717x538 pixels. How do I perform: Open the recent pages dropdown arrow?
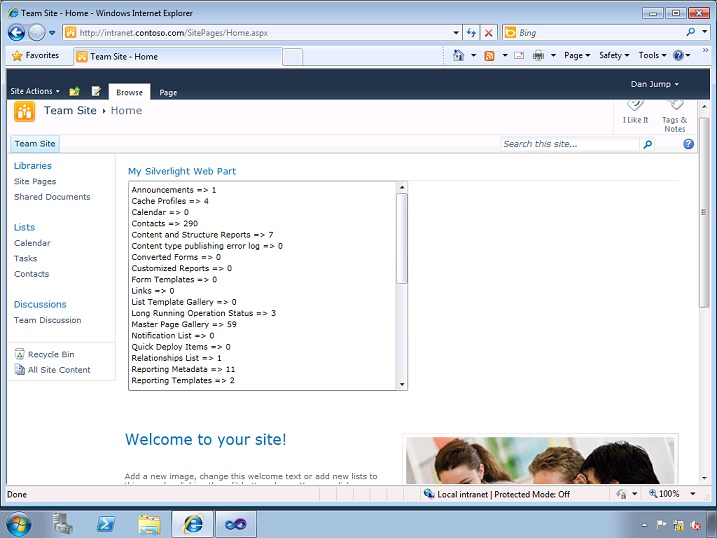point(52,33)
